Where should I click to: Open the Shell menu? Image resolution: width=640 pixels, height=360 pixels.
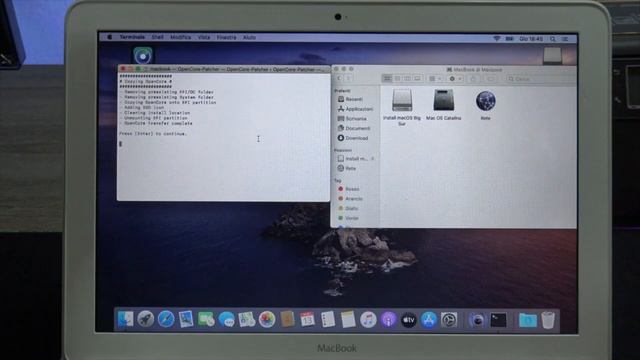point(158,37)
